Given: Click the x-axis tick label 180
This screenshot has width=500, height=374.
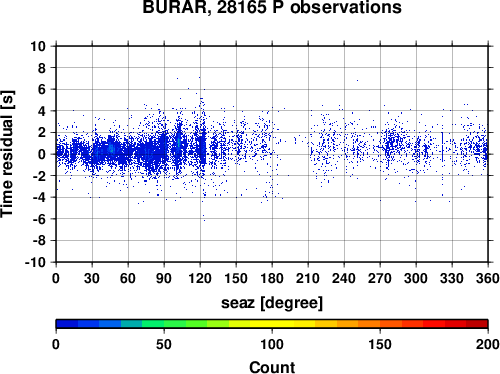Looking at the screenshot, I should coord(272,278).
